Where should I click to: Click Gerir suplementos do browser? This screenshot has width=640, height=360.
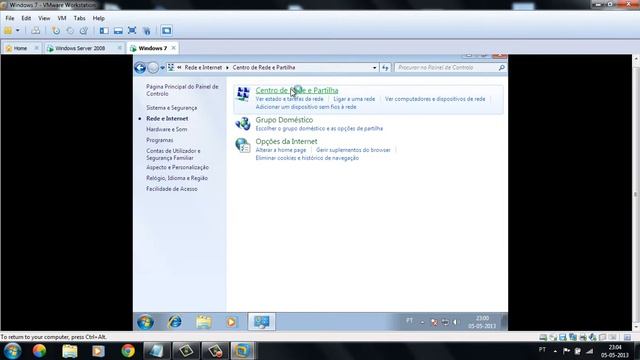[x=353, y=150]
